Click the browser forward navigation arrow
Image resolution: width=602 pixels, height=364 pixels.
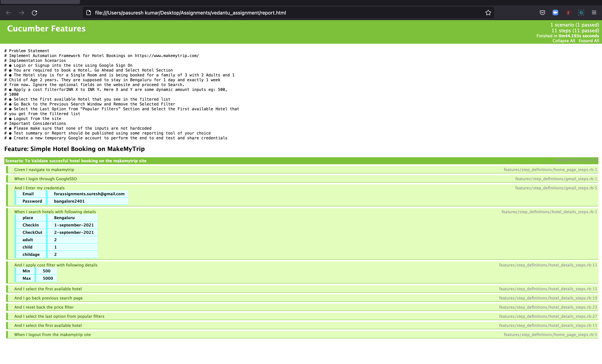22,13
